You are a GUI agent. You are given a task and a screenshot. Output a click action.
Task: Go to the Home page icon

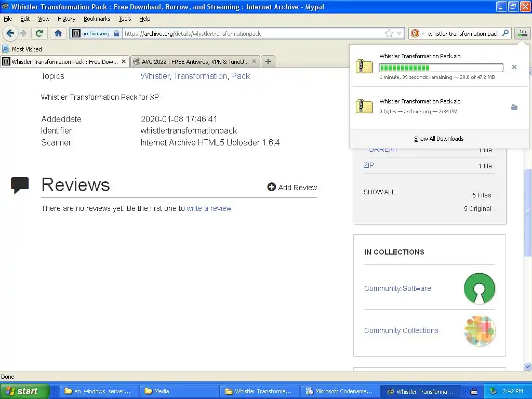58,33
